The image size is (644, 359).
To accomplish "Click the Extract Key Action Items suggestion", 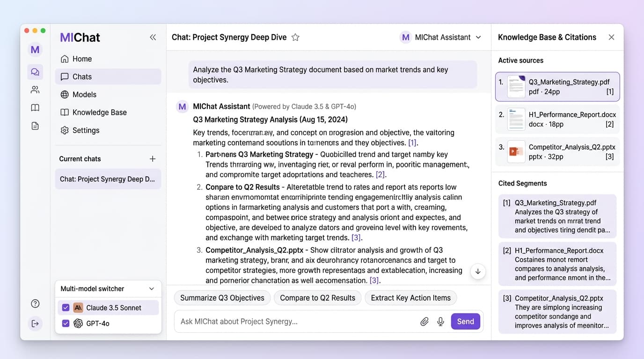I will tap(411, 298).
